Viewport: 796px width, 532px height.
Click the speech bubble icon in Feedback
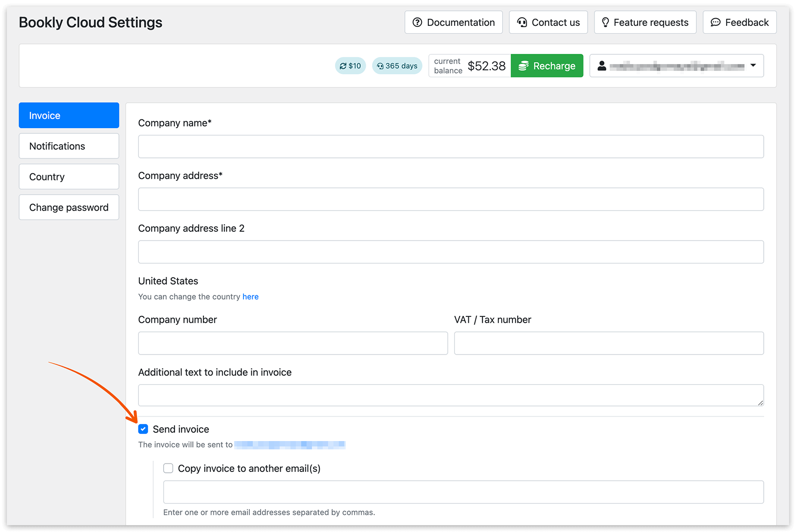715,22
